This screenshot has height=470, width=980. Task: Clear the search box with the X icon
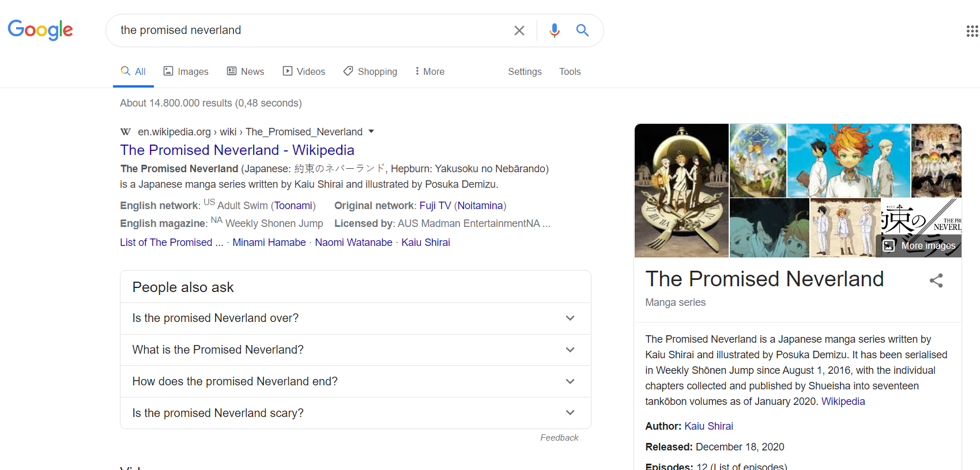(519, 31)
